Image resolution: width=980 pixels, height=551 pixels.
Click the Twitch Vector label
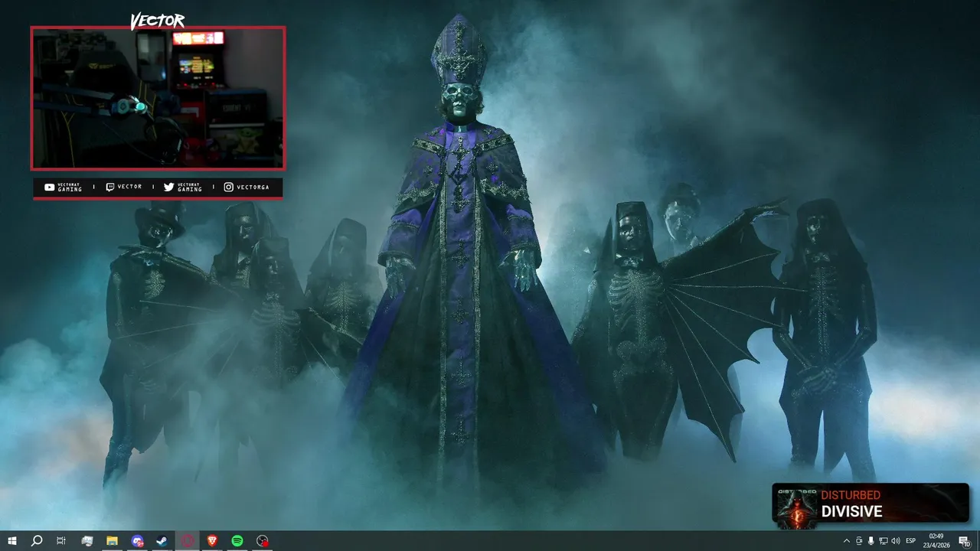124,187
